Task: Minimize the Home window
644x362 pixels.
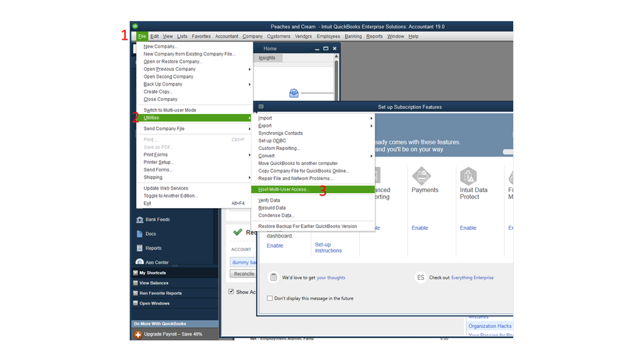Action: click(317, 49)
